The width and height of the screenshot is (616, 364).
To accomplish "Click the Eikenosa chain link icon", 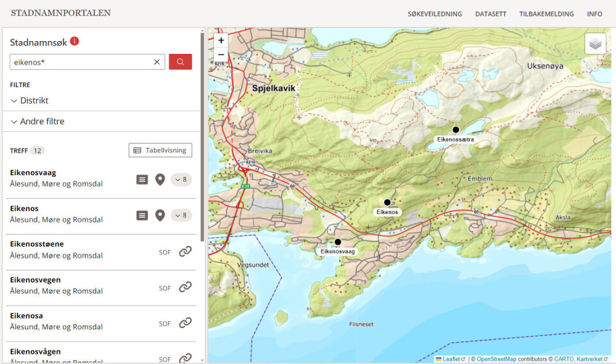I will [185, 323].
